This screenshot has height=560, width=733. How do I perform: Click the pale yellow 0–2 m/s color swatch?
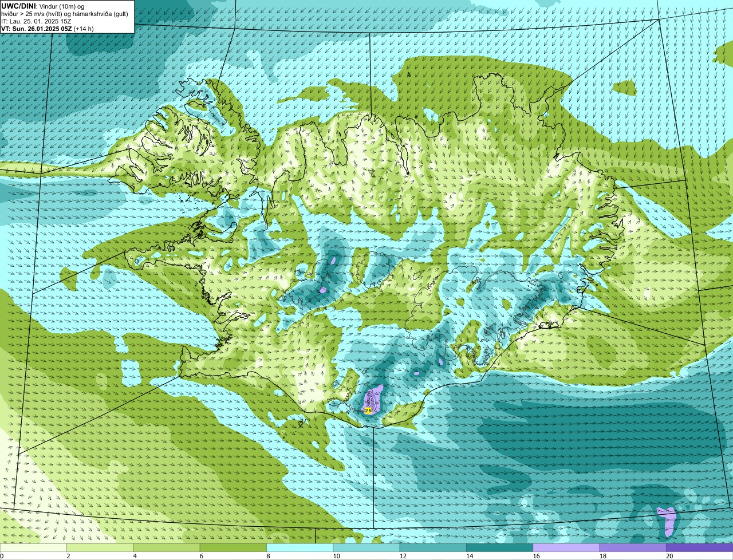33,548
